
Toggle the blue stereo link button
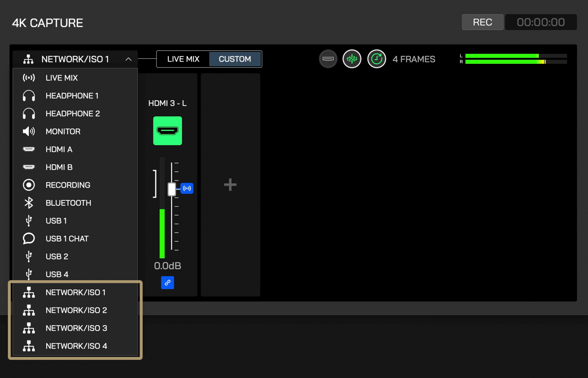[168, 283]
